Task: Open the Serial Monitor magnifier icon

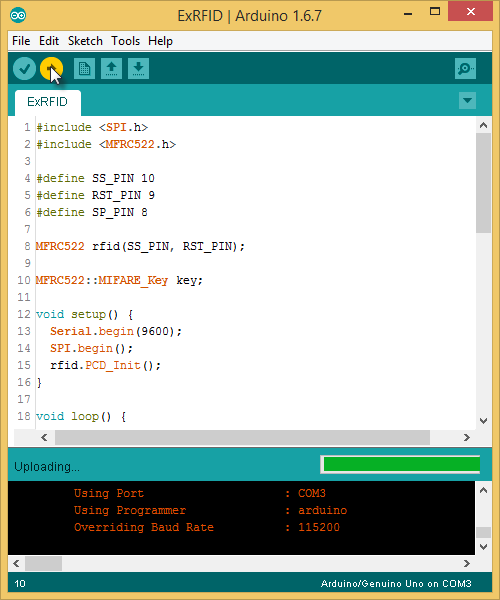Action: [465, 69]
